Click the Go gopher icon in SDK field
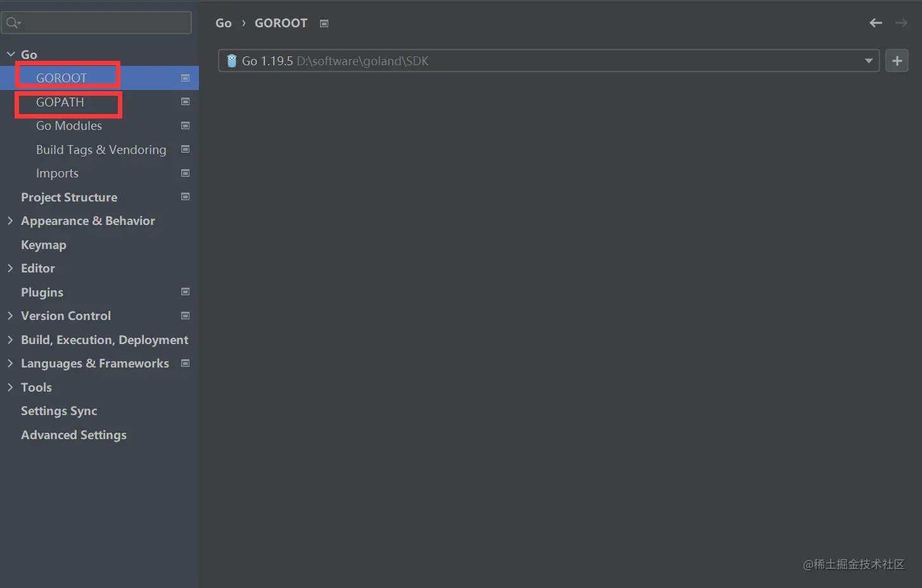This screenshot has width=922, height=588. tap(232, 61)
